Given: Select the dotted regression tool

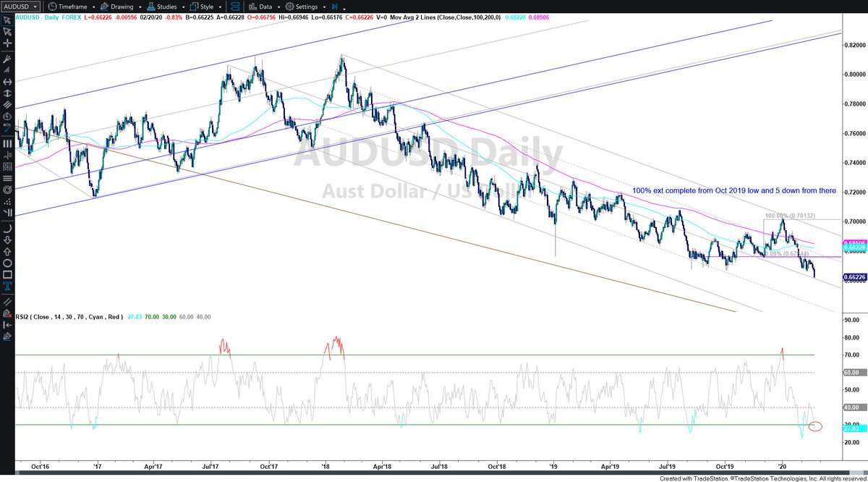Looking at the screenshot, I should pyautogui.click(x=8, y=201).
